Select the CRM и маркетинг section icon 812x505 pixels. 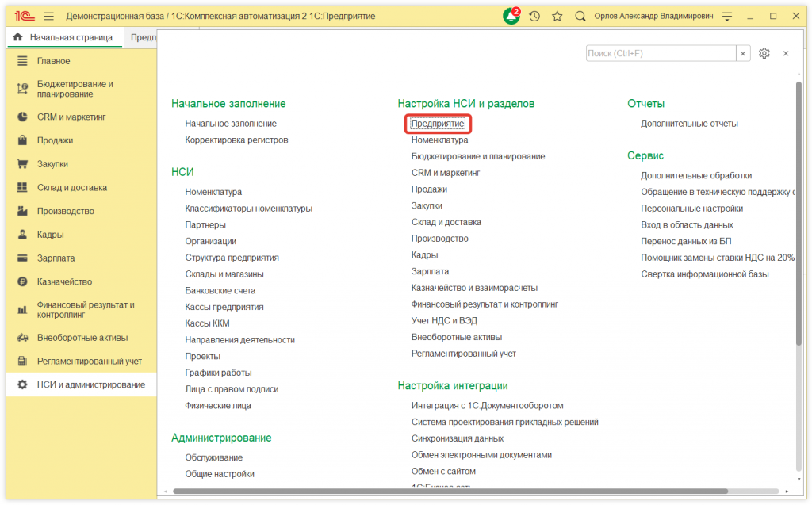(21, 117)
